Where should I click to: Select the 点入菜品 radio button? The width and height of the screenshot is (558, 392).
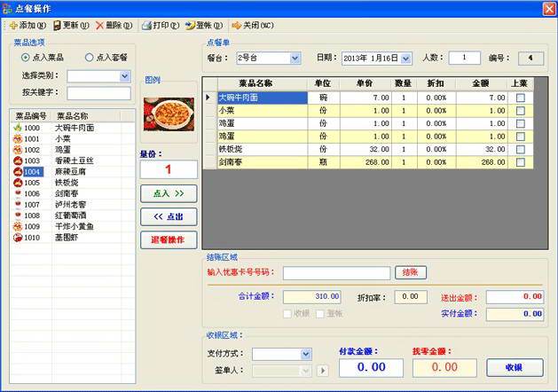[25, 58]
